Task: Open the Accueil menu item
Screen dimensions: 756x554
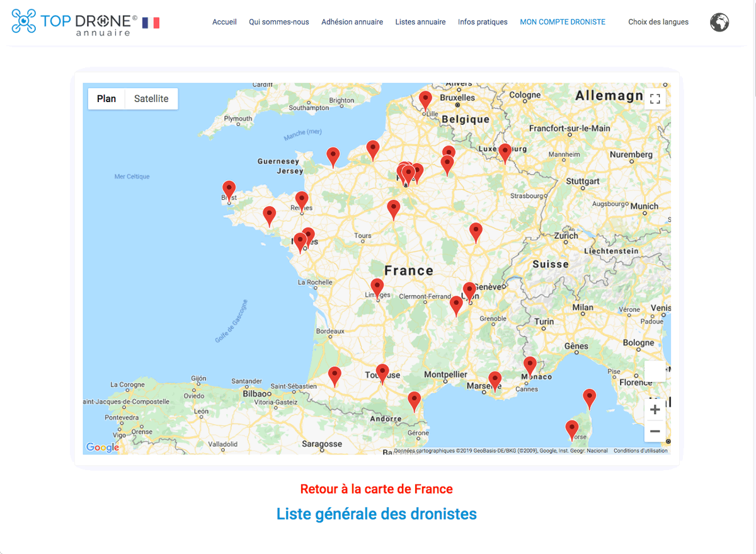Action: 224,21
